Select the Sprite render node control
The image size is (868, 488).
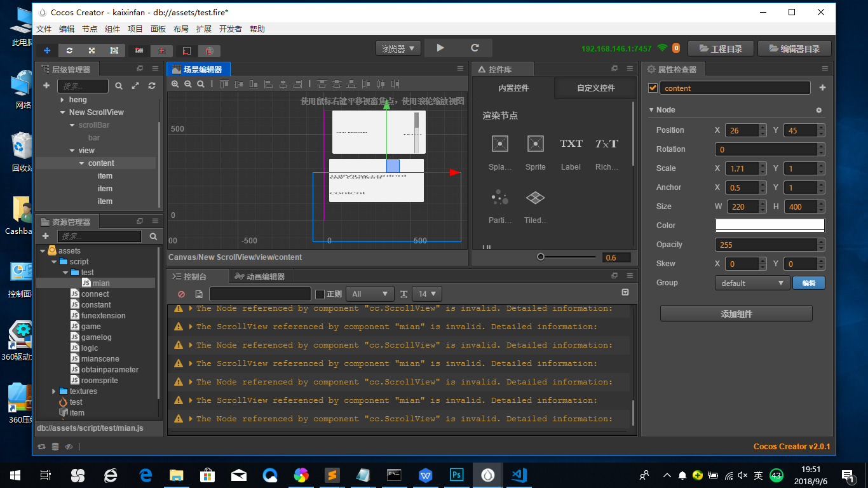(535, 144)
